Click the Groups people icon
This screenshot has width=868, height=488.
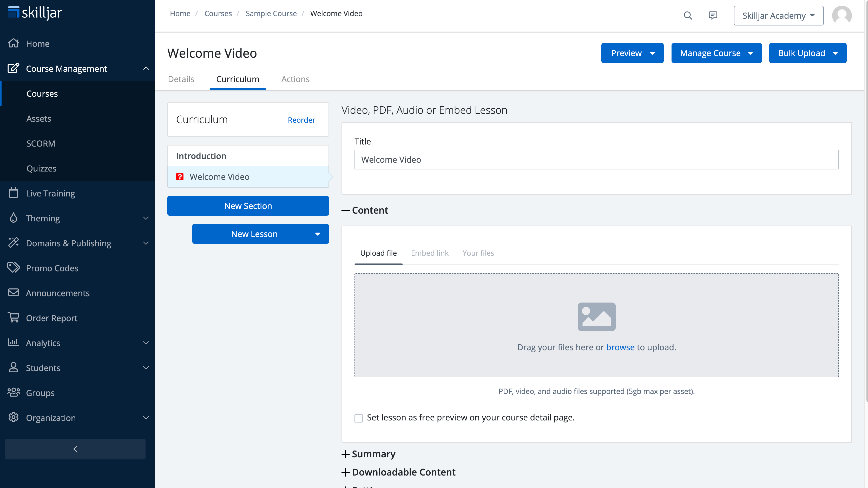coord(14,393)
